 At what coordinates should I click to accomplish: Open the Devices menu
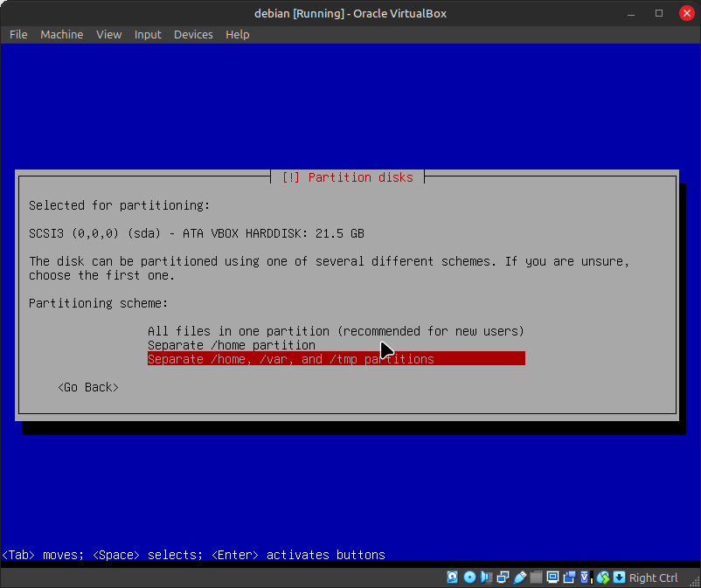click(193, 34)
